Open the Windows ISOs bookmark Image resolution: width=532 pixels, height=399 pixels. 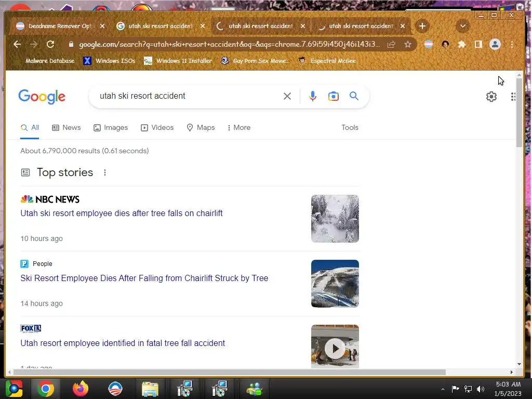[x=110, y=61]
